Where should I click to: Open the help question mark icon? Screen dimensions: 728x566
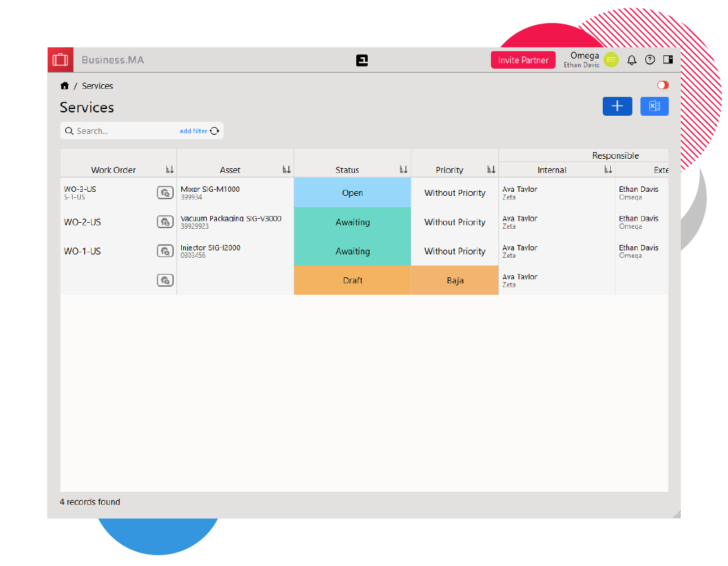650,60
